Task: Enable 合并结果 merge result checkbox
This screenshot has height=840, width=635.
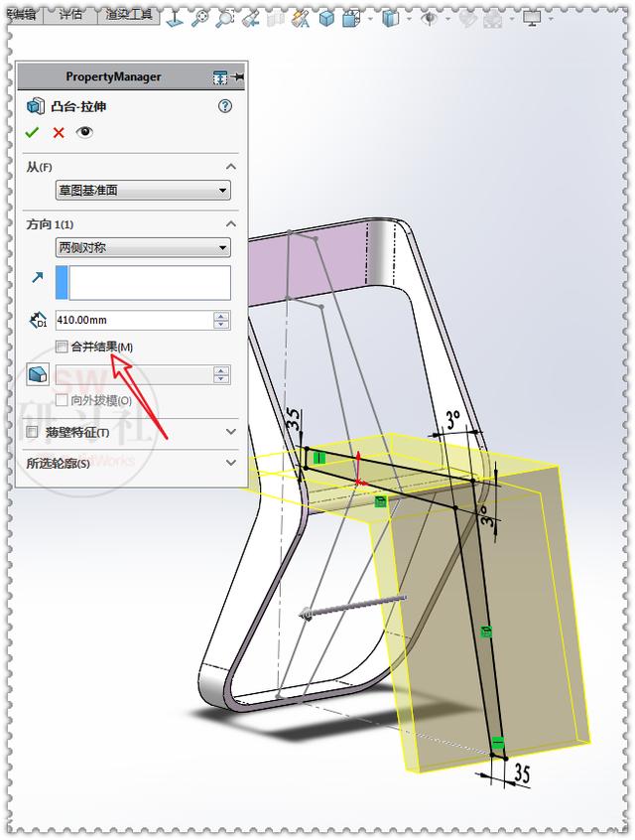Action: 62,347
